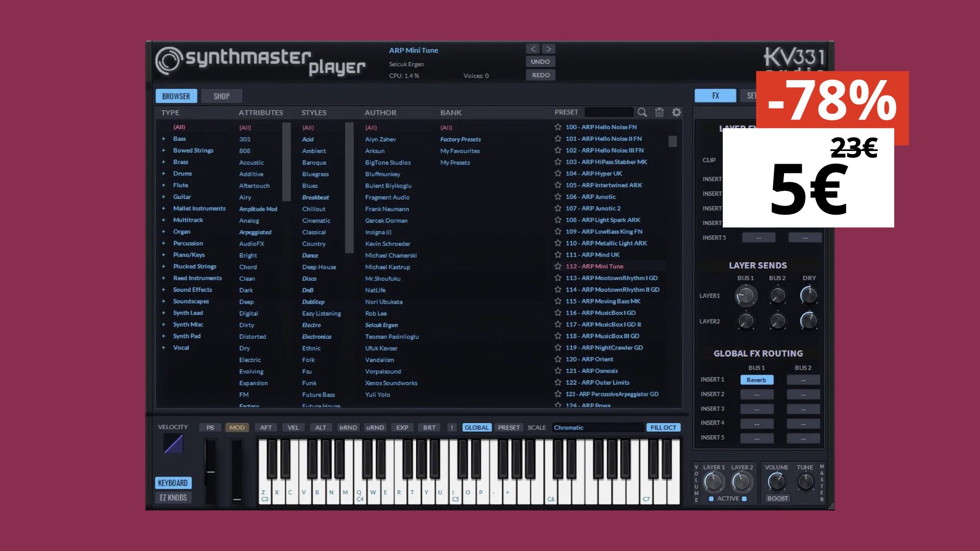This screenshot has width=980, height=551.
Task: Click the BOOST master button
Action: (777, 498)
